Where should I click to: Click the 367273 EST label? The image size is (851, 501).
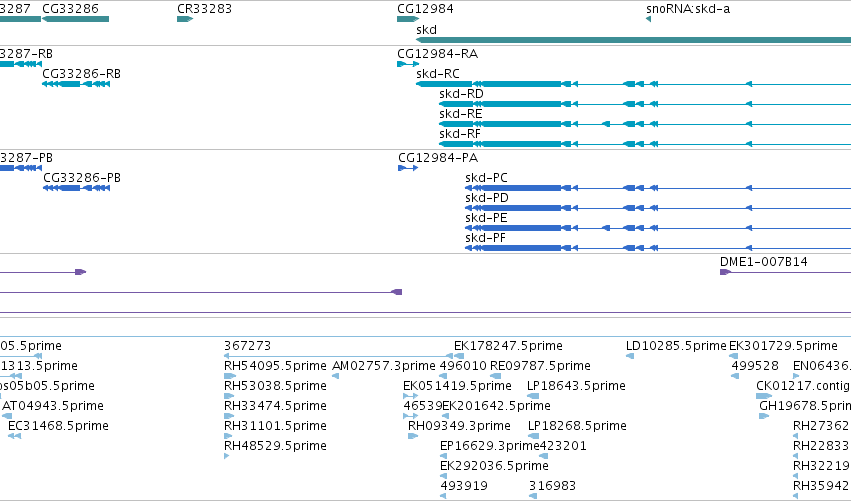[247, 346]
